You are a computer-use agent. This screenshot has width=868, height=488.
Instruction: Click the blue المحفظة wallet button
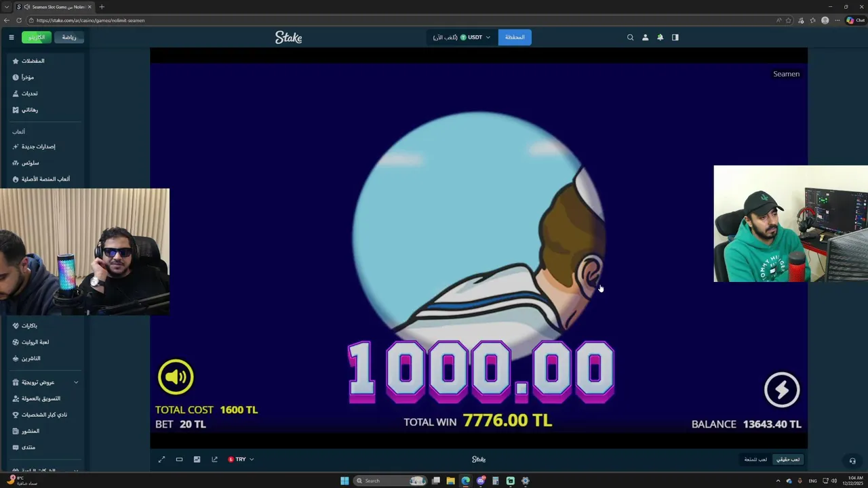515,37
